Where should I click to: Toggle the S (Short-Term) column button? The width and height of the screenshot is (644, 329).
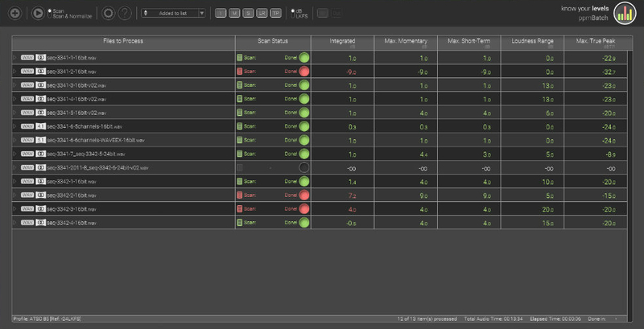pyautogui.click(x=249, y=14)
